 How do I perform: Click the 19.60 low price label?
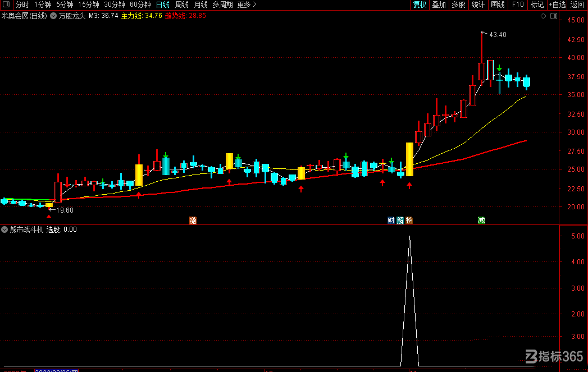point(65,210)
